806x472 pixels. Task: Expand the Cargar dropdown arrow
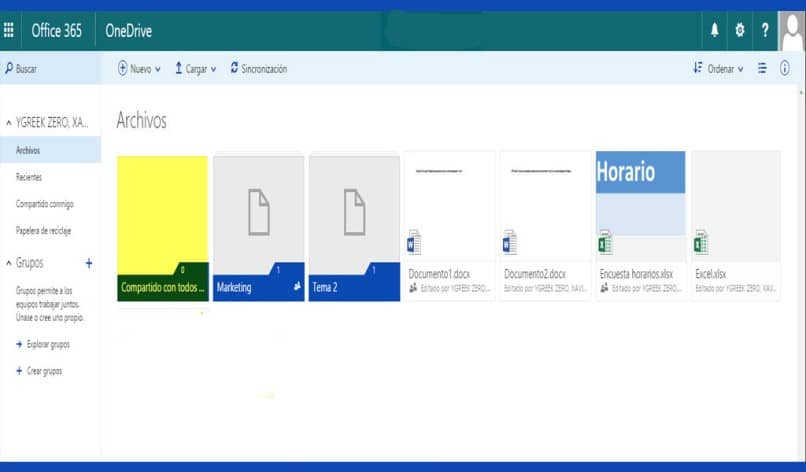pyautogui.click(x=213, y=69)
